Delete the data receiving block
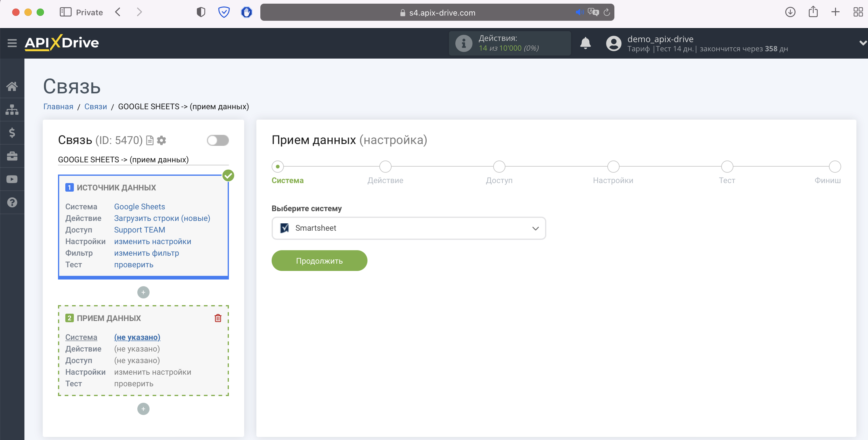Image resolution: width=868 pixels, height=440 pixels. click(218, 318)
